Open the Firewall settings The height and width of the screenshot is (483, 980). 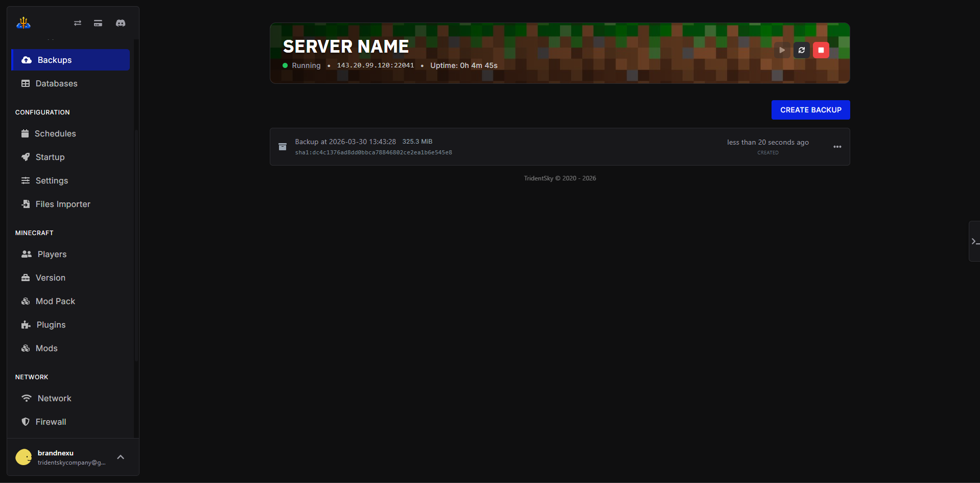coord(51,422)
